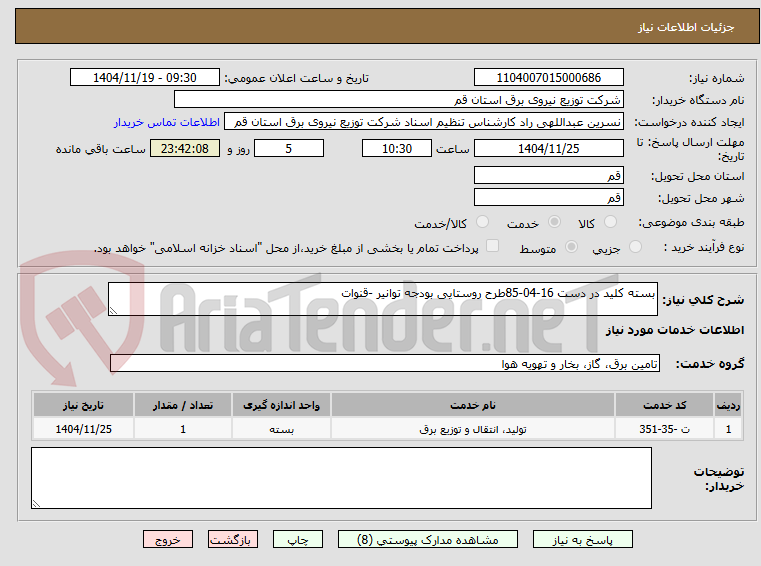Image resolution: width=761 pixels, height=566 pixels.
Task: Click the table date cell 1404/11/25
Action: [x=83, y=429]
